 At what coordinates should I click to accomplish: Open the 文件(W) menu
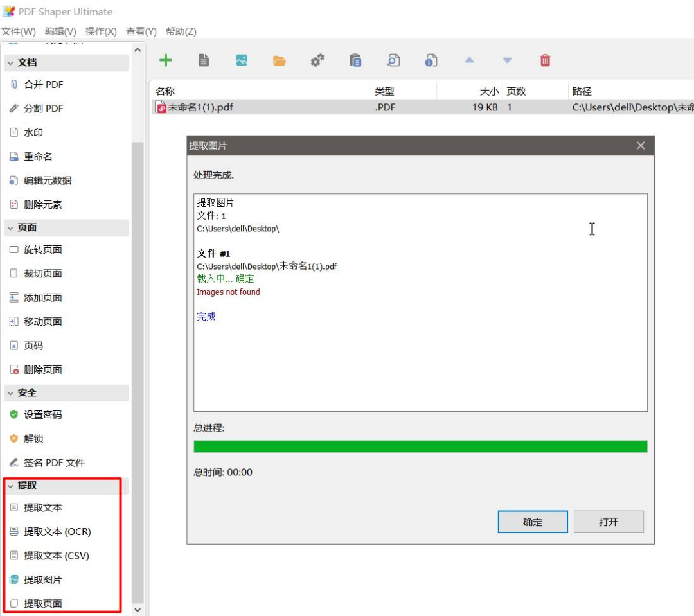click(x=19, y=31)
